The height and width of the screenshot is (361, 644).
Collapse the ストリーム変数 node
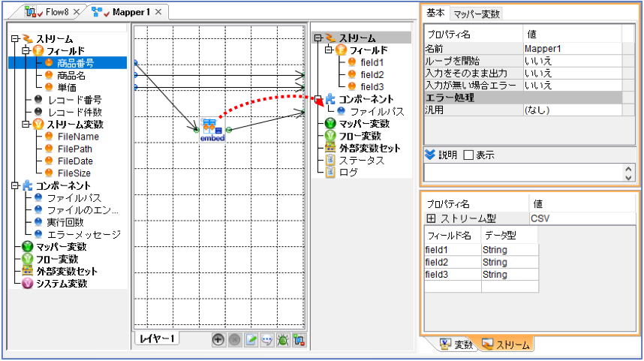pos(26,124)
